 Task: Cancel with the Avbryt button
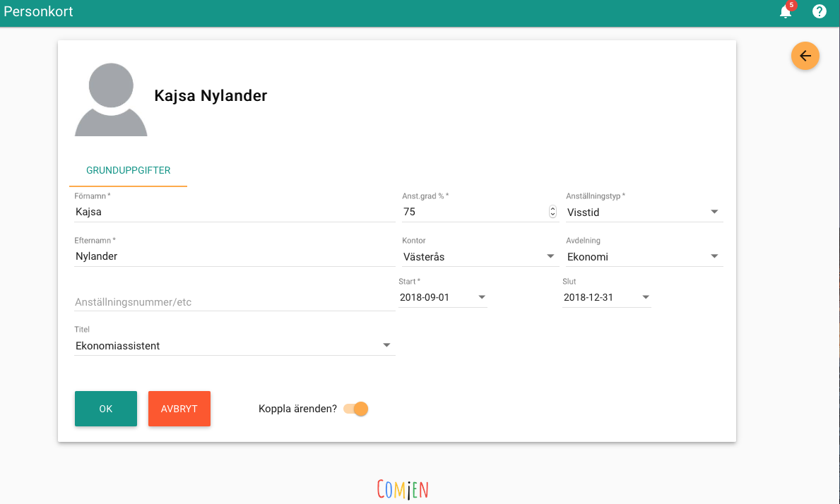pyautogui.click(x=179, y=409)
